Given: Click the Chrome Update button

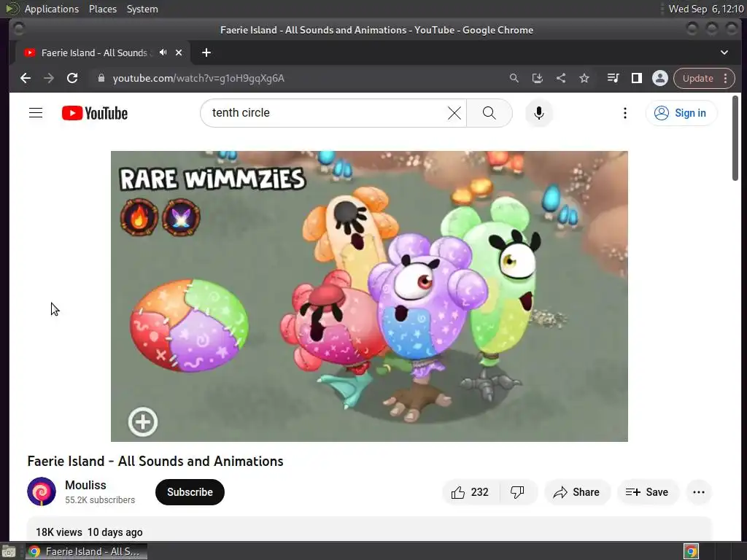Looking at the screenshot, I should [x=697, y=78].
